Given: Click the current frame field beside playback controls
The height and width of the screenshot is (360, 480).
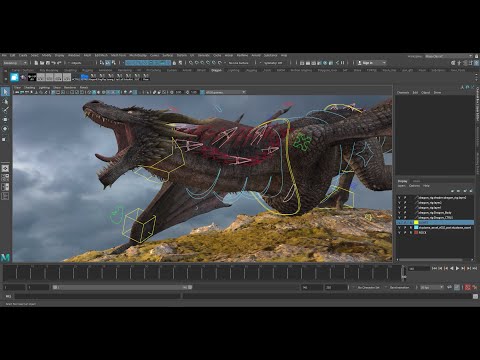Looking at the screenshot, I should tap(419, 268).
